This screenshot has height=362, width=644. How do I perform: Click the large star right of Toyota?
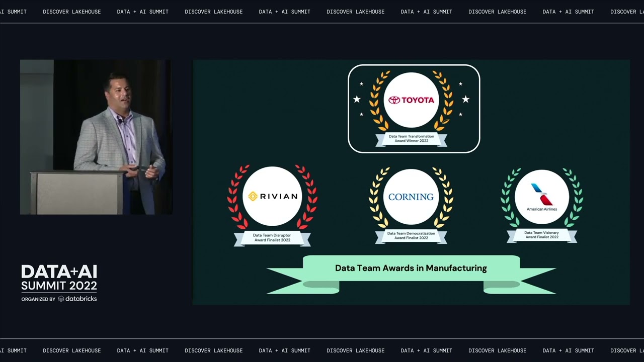pyautogui.click(x=465, y=99)
